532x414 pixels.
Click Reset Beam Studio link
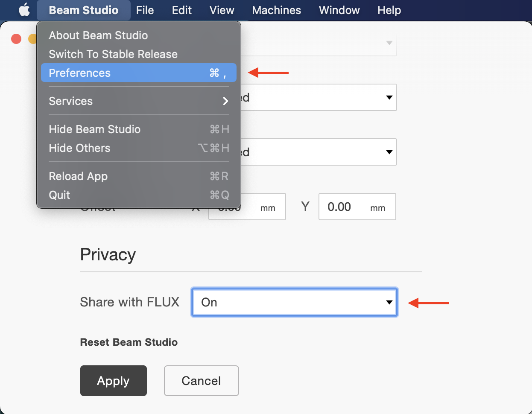[129, 342]
